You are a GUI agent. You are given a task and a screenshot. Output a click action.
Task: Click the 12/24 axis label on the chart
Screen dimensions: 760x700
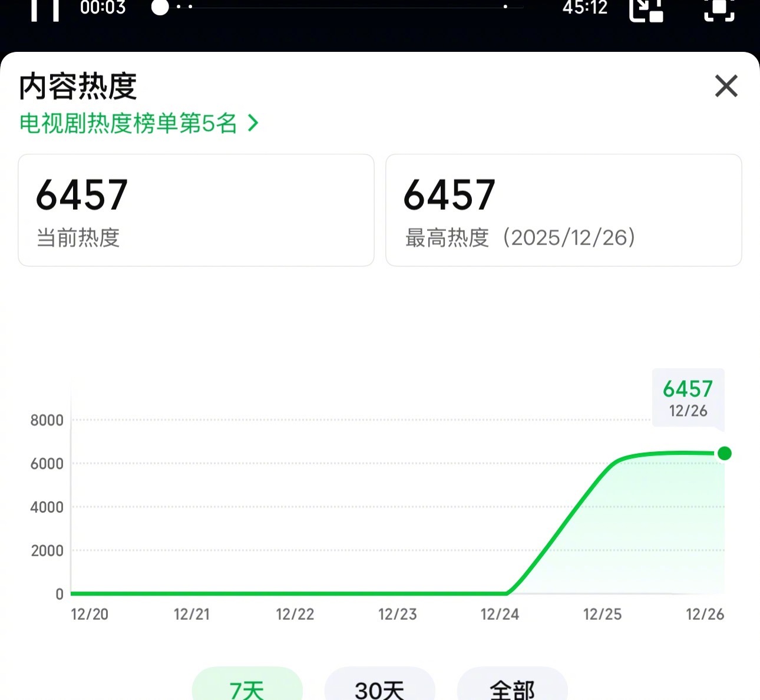coord(500,614)
